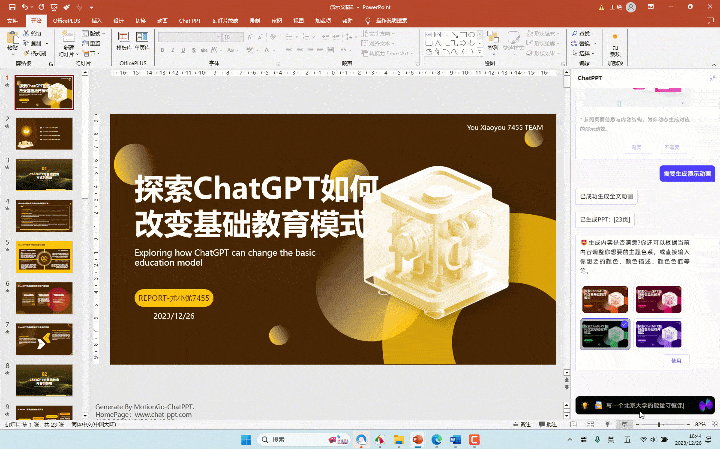Click Fit slide to window icon

point(714,425)
